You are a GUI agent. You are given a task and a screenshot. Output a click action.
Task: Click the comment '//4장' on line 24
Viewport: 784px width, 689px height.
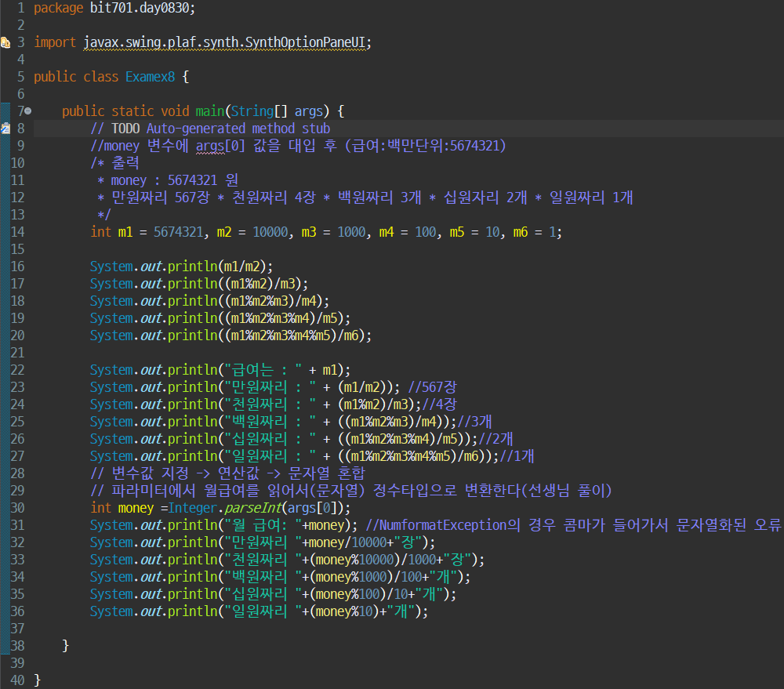point(440,404)
